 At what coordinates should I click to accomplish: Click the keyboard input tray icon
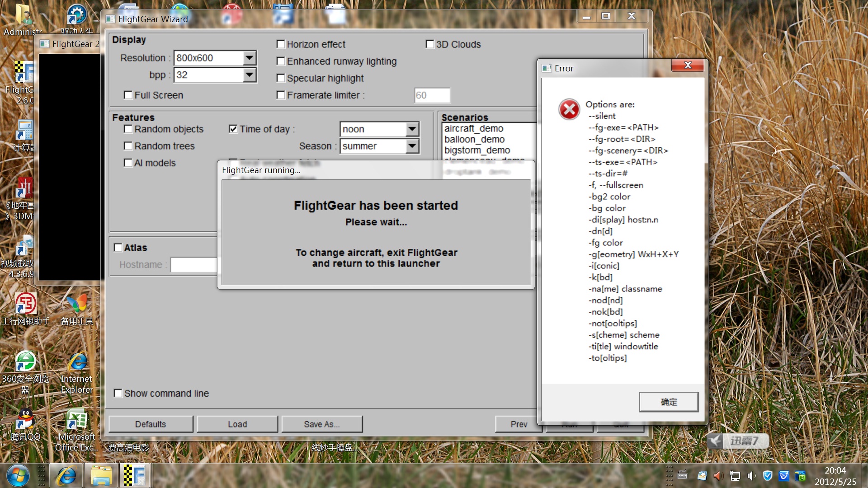tap(683, 476)
